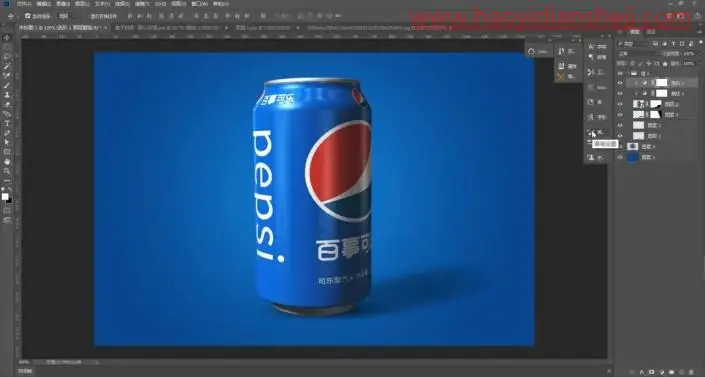Screen dimensions: 705x377
Task: Click the Quick Mask mode icon
Action: [x=7, y=210]
